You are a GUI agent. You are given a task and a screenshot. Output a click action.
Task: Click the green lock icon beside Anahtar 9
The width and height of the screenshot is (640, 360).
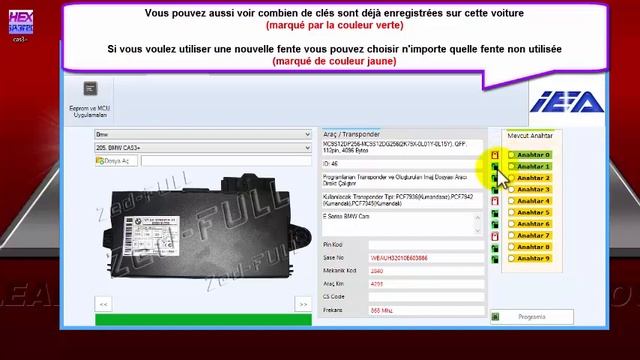pyautogui.click(x=495, y=259)
